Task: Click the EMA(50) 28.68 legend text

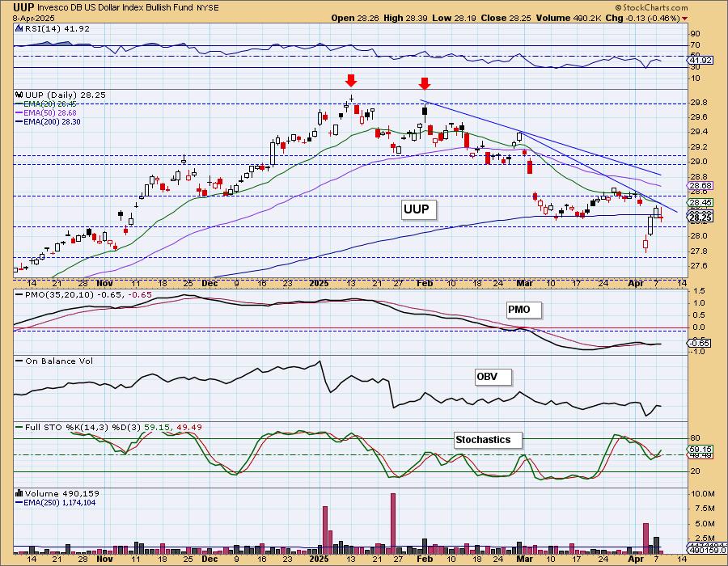Action: click(x=50, y=112)
